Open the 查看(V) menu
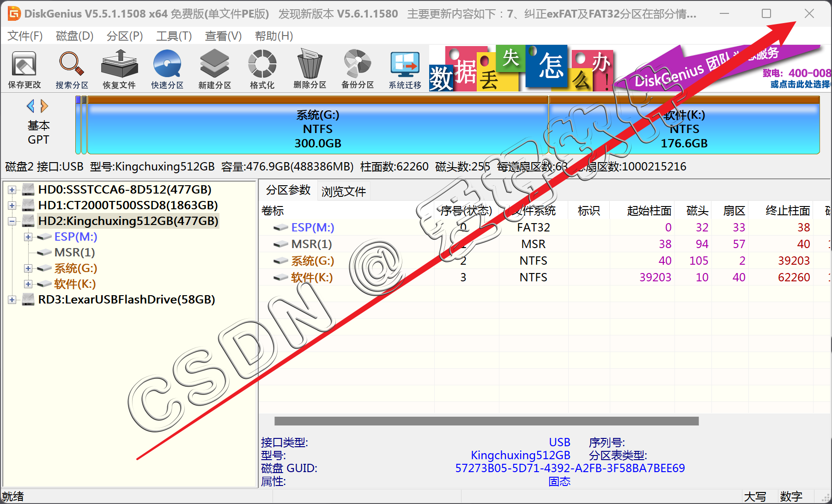 click(223, 36)
